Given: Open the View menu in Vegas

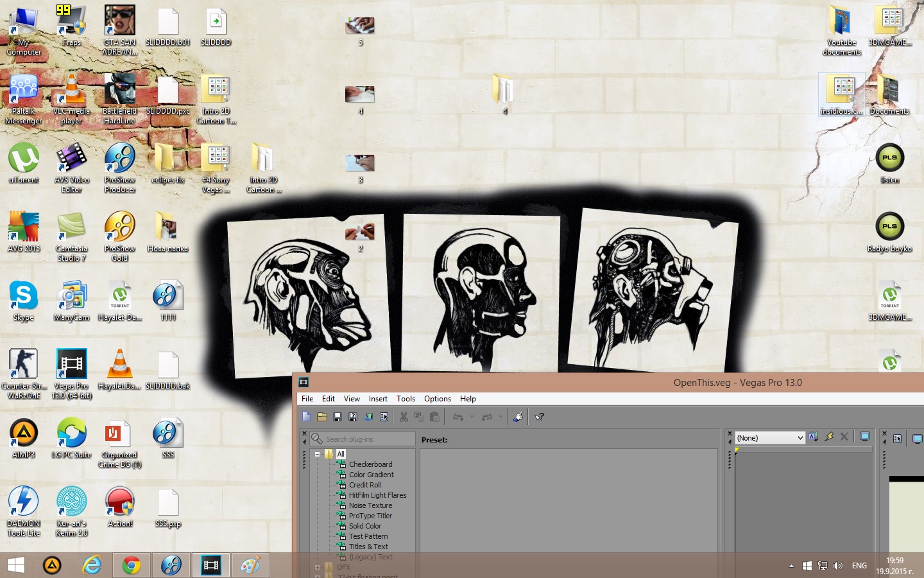Looking at the screenshot, I should [352, 399].
